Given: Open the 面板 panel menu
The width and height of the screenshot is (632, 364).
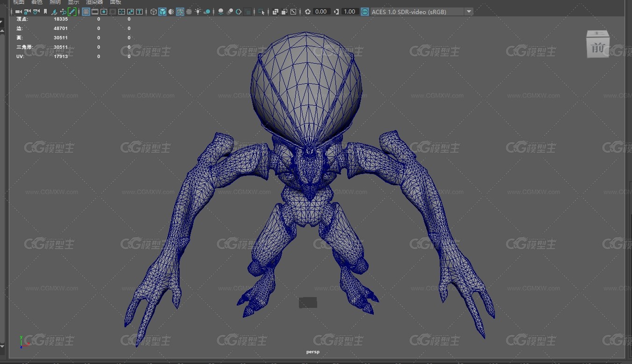Looking at the screenshot, I should (x=116, y=2).
